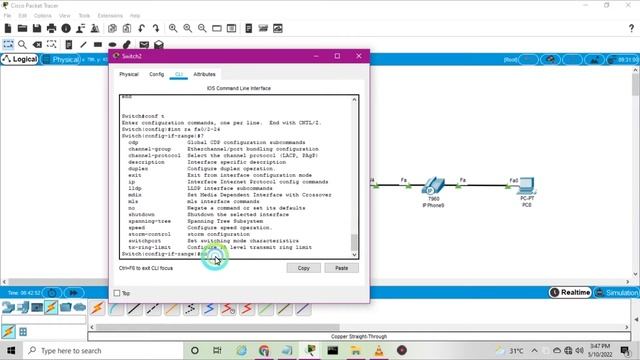The image size is (640, 360).
Task: Open the Options menu
Action: pyautogui.click(x=42, y=16)
